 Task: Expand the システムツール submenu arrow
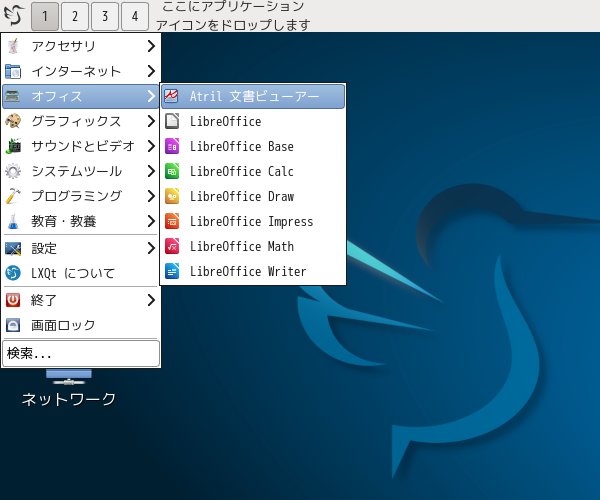point(151,171)
